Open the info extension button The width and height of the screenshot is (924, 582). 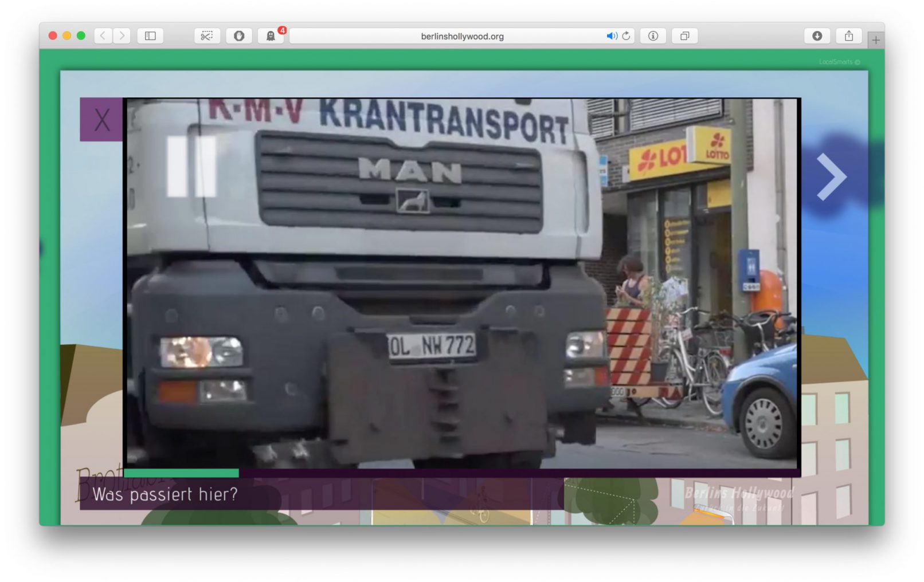point(653,36)
